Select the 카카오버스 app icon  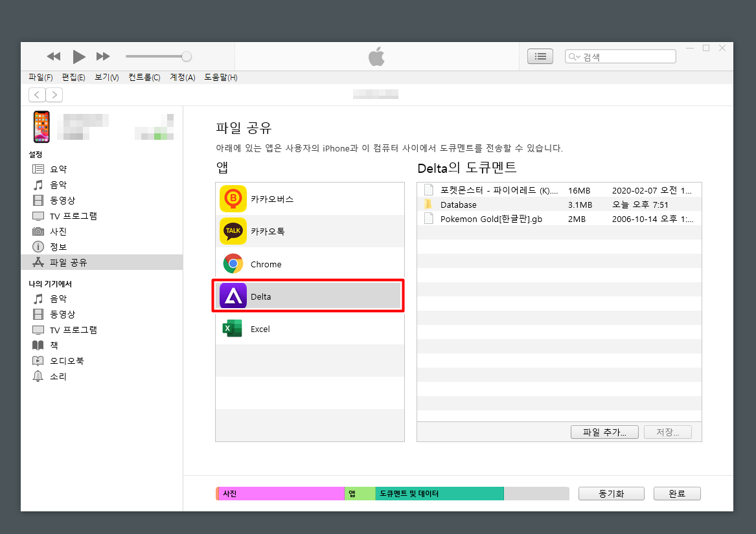[x=233, y=199]
